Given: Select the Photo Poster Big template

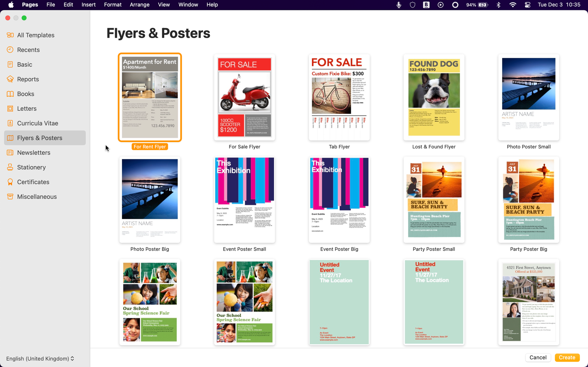Looking at the screenshot, I should click(150, 200).
